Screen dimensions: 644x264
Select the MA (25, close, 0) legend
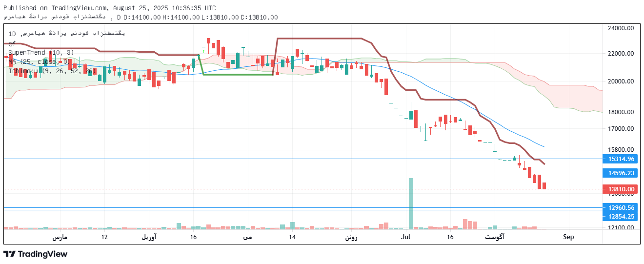pos(38,61)
